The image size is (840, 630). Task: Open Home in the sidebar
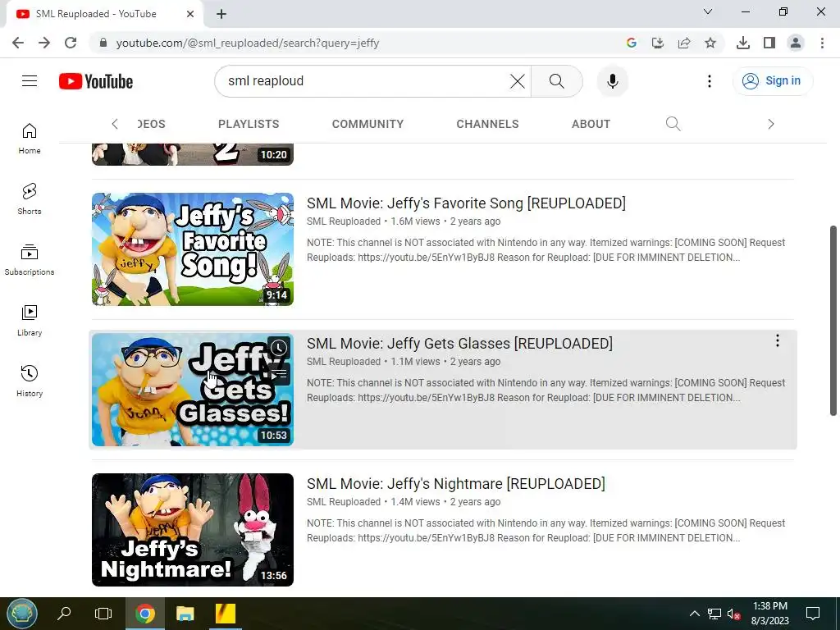pyautogui.click(x=30, y=139)
